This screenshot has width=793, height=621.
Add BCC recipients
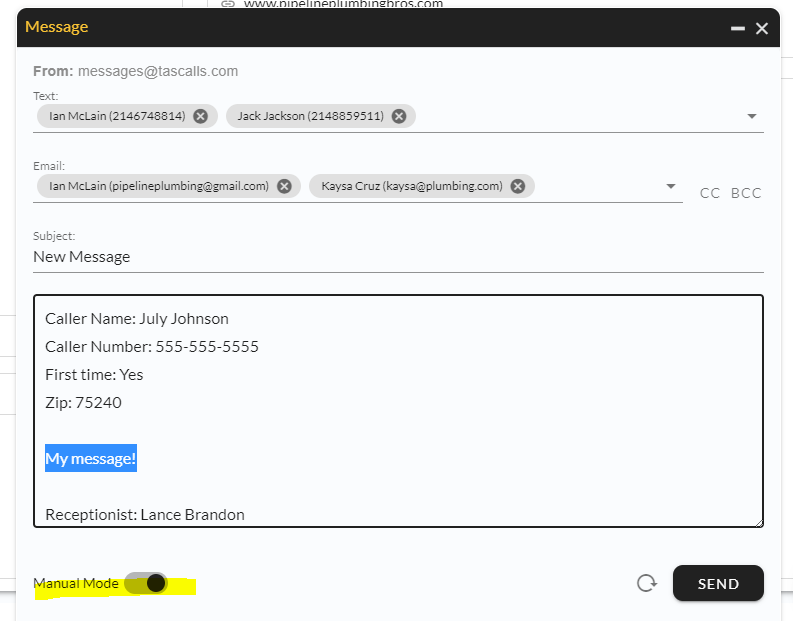point(746,193)
